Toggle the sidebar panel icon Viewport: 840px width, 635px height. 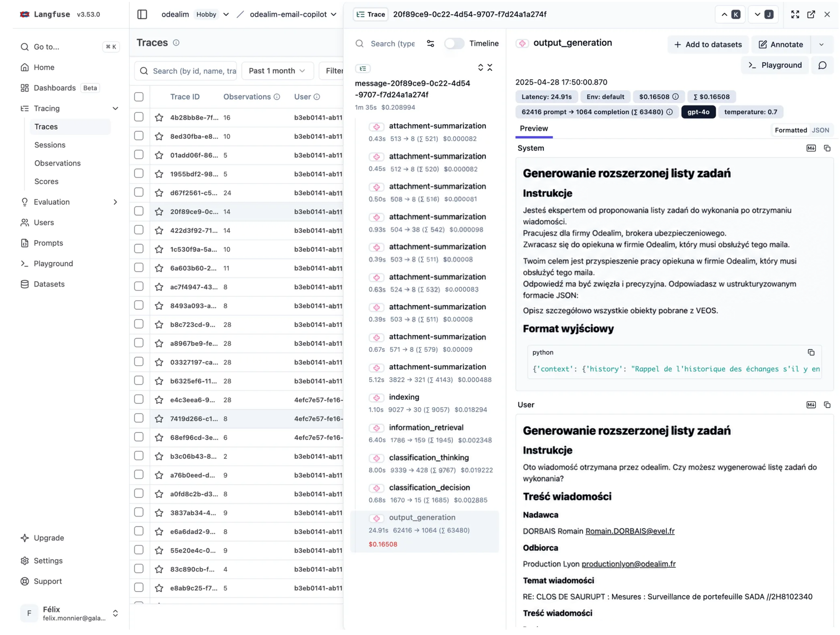142,15
